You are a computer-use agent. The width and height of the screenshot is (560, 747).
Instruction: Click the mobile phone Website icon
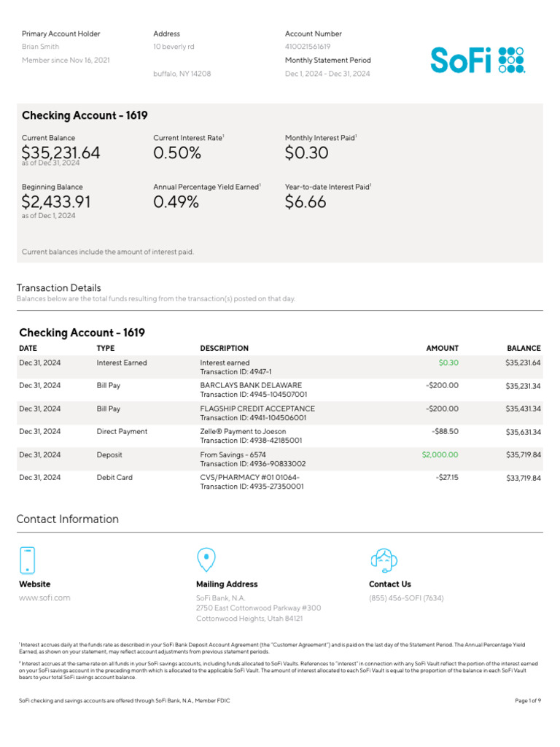pos(27,560)
